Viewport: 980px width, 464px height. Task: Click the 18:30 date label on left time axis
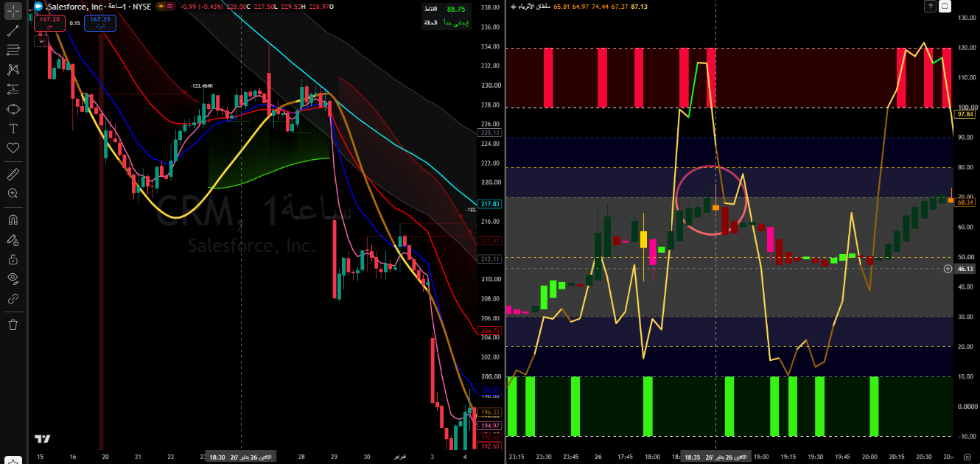point(241,456)
